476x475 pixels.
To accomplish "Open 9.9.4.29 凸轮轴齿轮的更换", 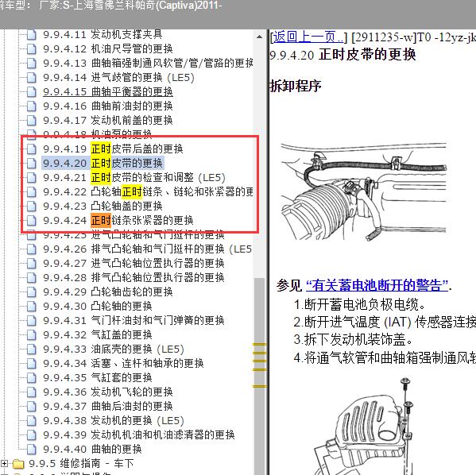I will coord(108,292).
